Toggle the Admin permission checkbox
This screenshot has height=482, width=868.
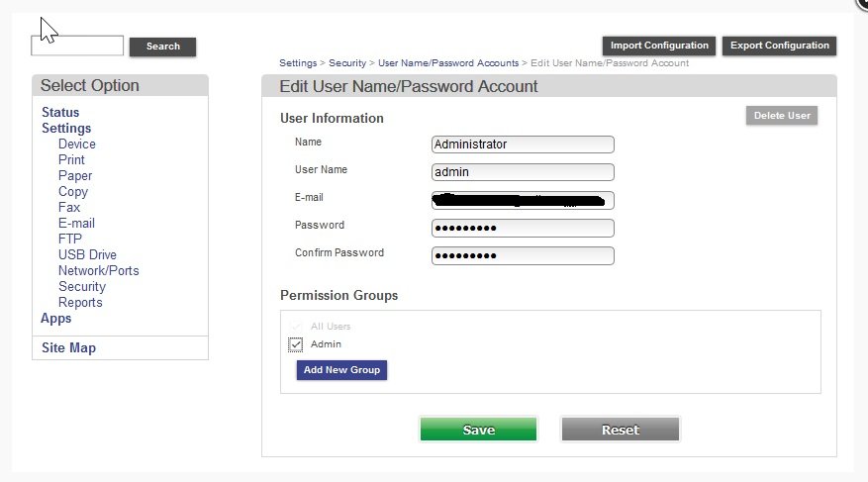296,344
